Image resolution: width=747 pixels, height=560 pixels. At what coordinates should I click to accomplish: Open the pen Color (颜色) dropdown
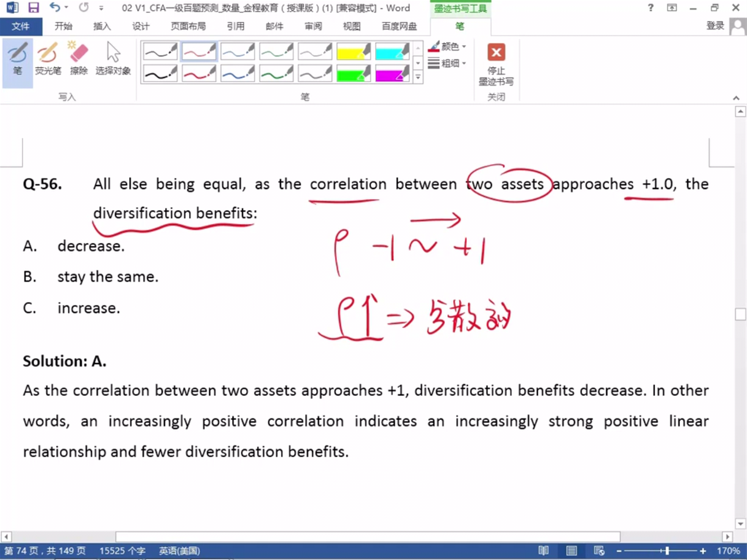(x=447, y=47)
